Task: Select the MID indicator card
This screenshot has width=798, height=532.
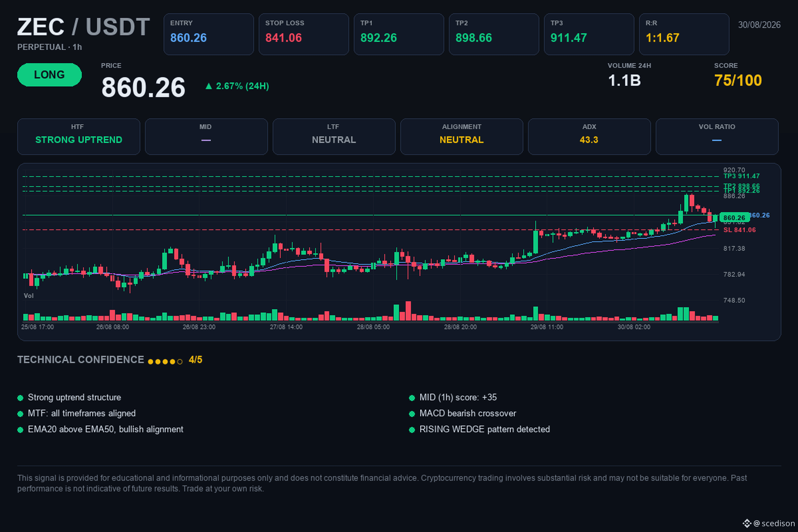Action: click(x=206, y=137)
